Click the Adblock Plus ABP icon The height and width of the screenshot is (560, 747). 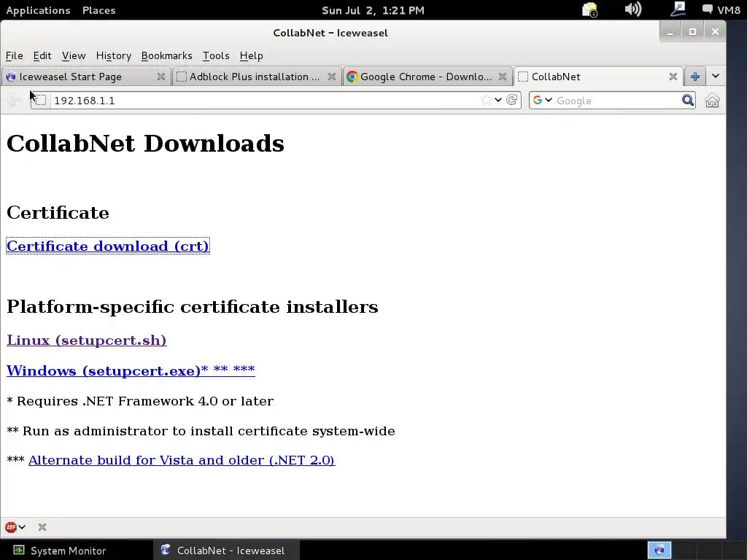point(11,527)
